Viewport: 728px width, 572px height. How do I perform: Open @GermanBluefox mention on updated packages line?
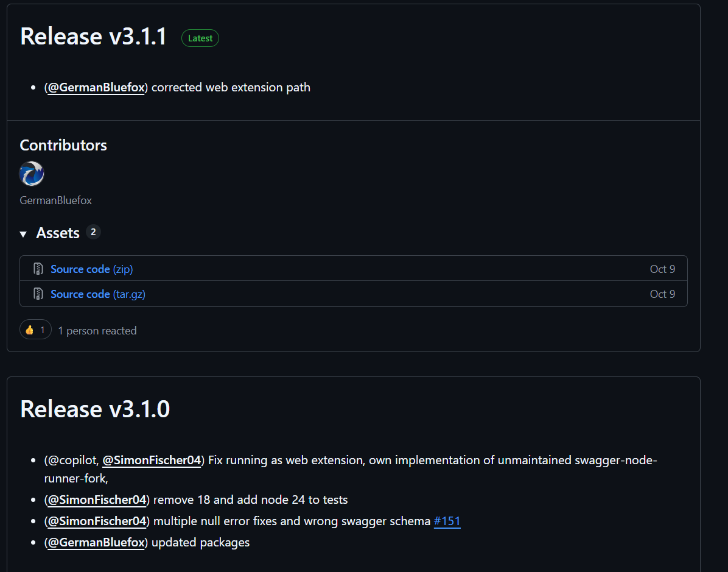click(x=96, y=542)
